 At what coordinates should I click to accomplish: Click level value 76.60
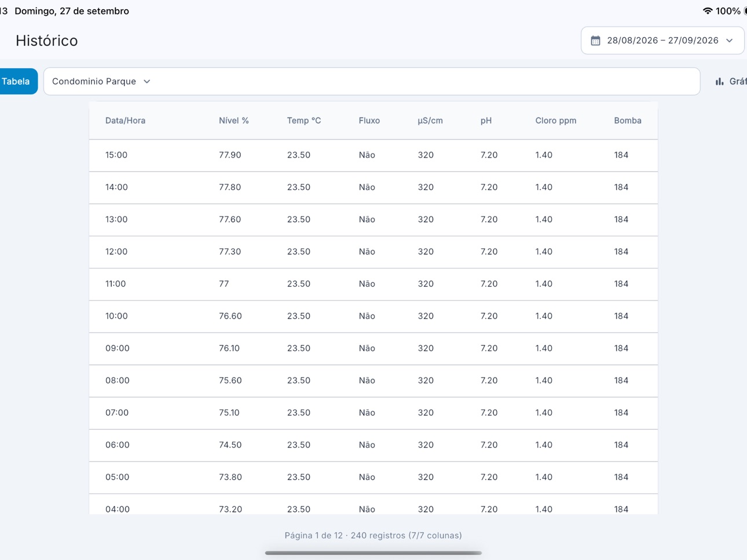point(230,316)
